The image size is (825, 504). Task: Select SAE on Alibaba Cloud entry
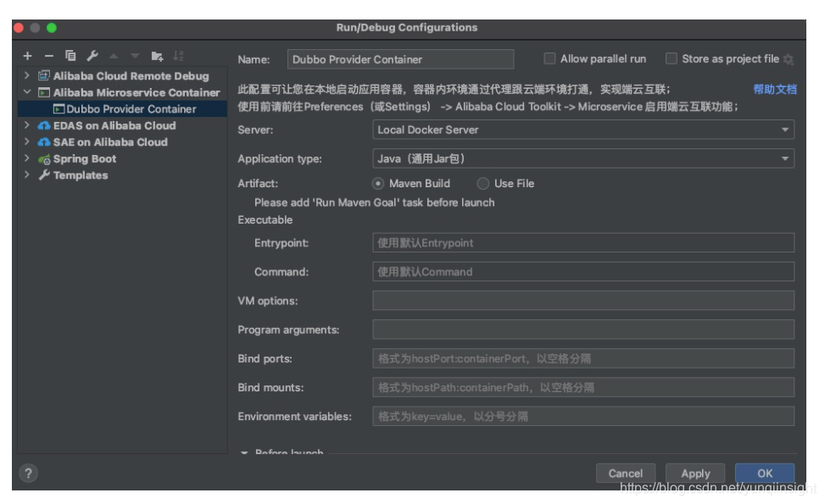[x=110, y=142]
